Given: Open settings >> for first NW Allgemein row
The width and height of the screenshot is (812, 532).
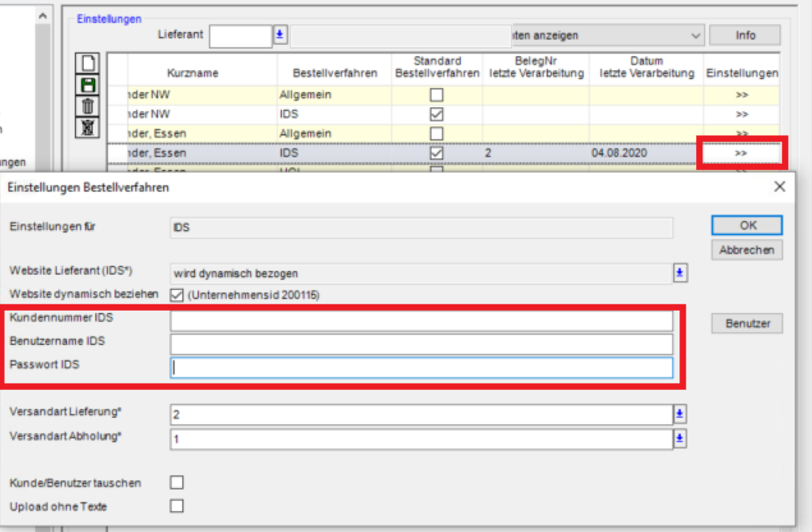Looking at the screenshot, I should pyautogui.click(x=742, y=95).
